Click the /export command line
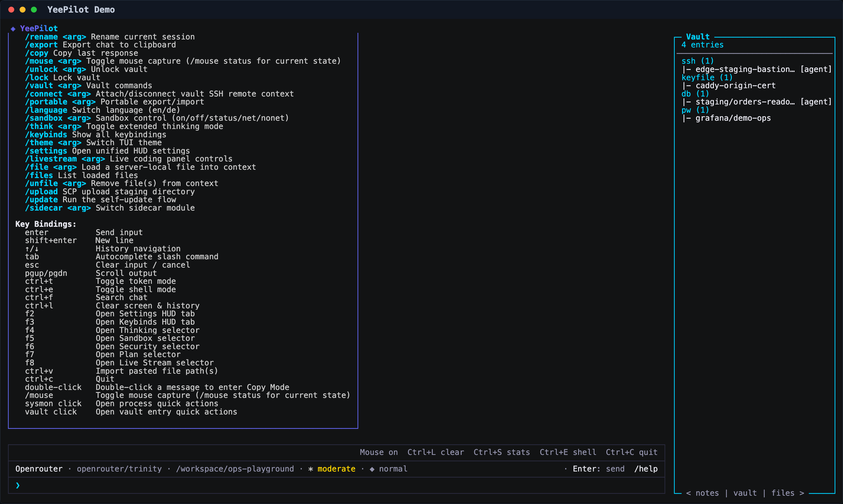This screenshot has width=843, height=504. (x=100, y=45)
